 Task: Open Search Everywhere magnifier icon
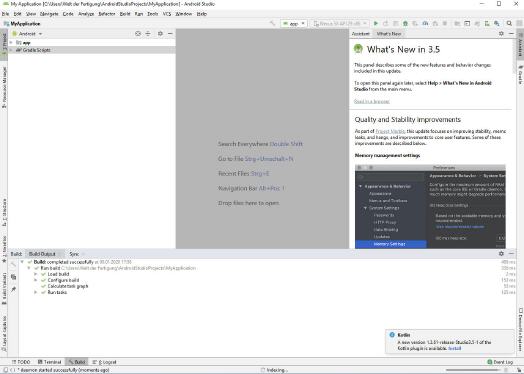pos(509,23)
